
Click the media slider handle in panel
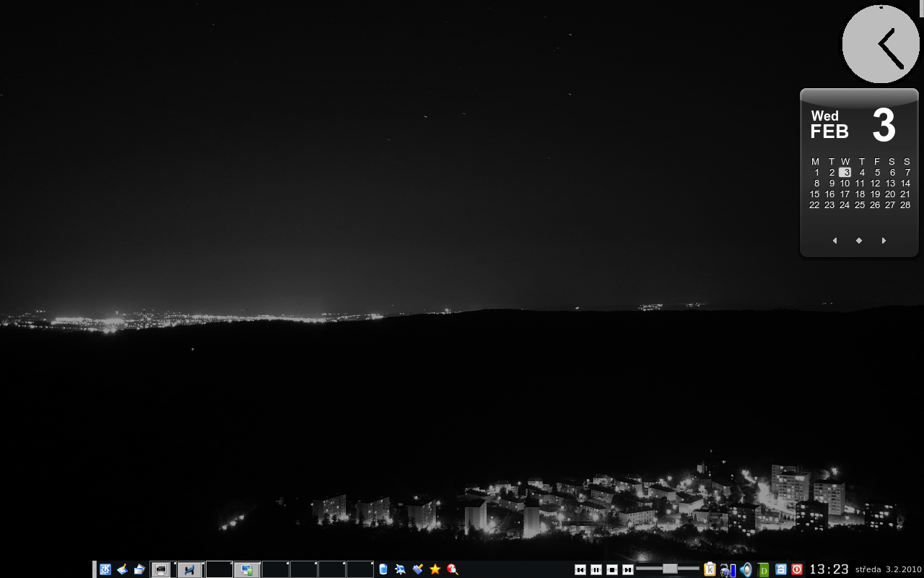pos(670,569)
